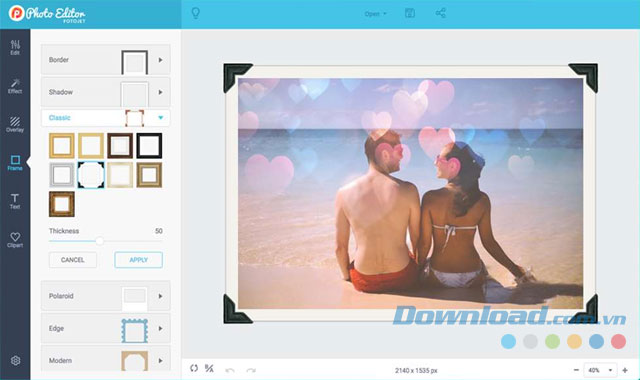
Task: Click the APPLY button
Action: click(138, 260)
